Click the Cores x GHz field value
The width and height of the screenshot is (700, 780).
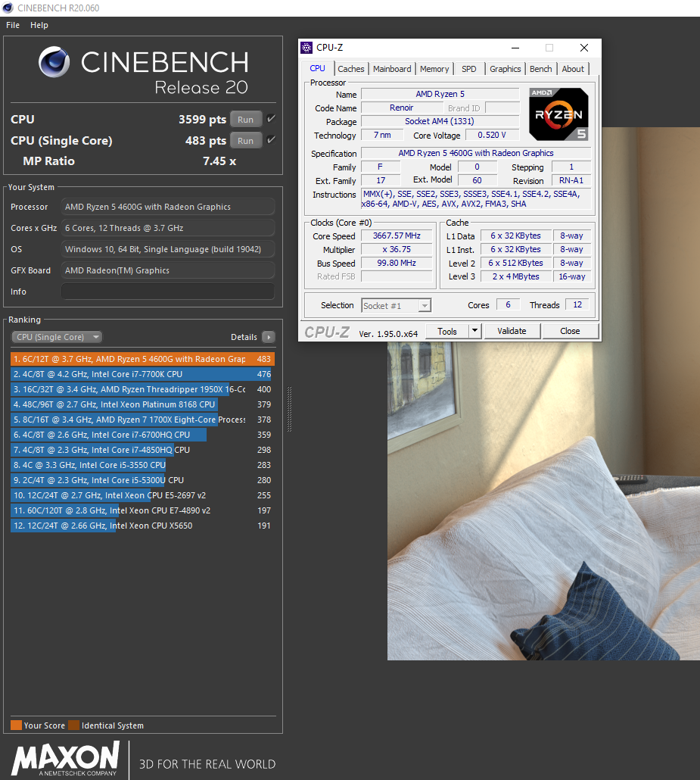coord(167,228)
